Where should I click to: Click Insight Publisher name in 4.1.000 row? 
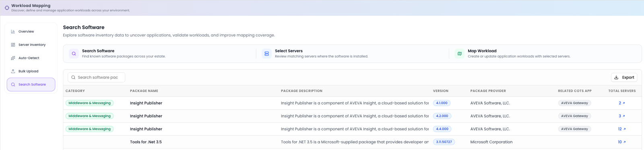point(146,103)
